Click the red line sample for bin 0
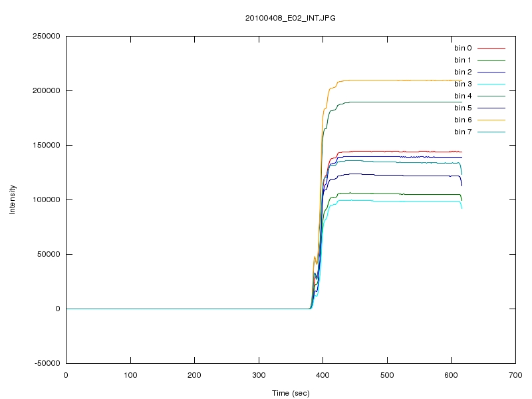Image resolution: width=532 pixels, height=399 pixels. pos(491,48)
